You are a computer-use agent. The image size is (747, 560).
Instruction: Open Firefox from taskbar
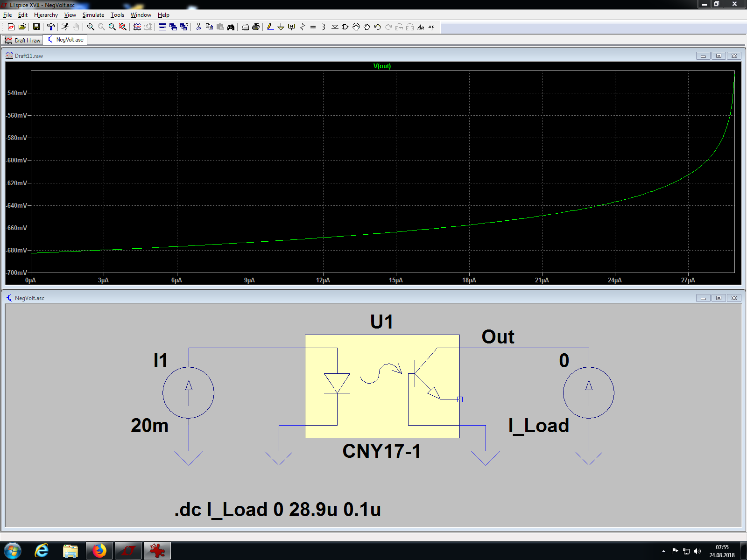pos(99,551)
